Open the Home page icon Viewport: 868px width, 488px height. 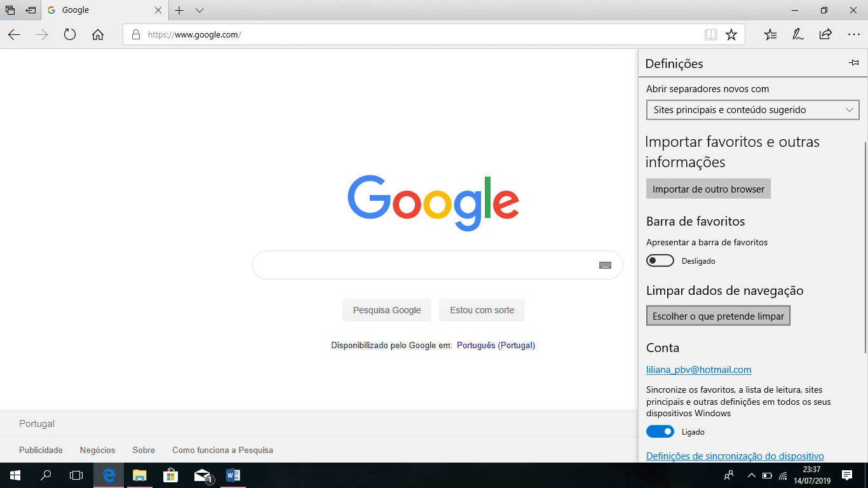click(x=98, y=34)
